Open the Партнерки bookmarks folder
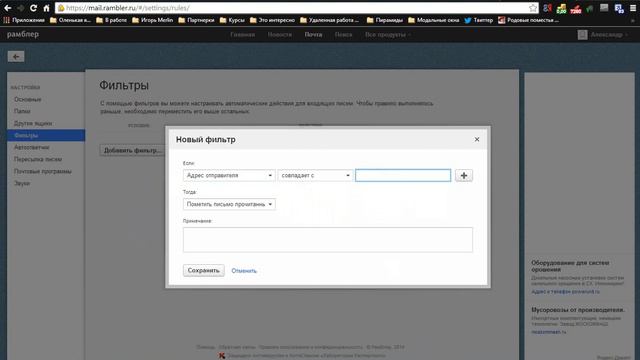The height and width of the screenshot is (360, 640). tap(196, 20)
